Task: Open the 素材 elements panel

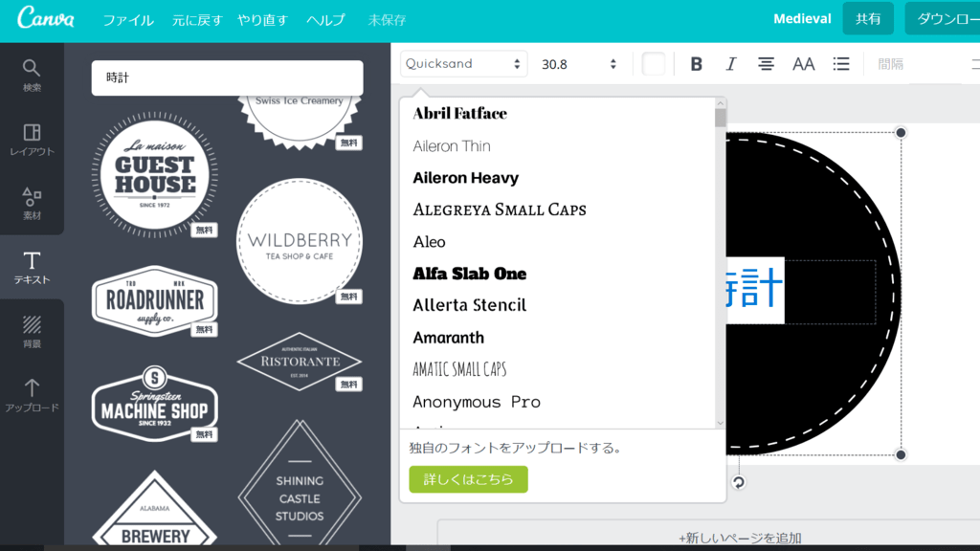Action: 32,204
